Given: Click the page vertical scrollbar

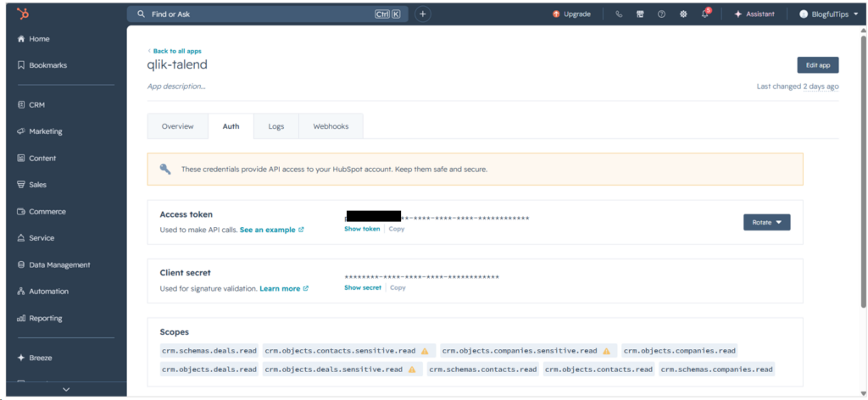Looking at the screenshot, I should 863,171.
